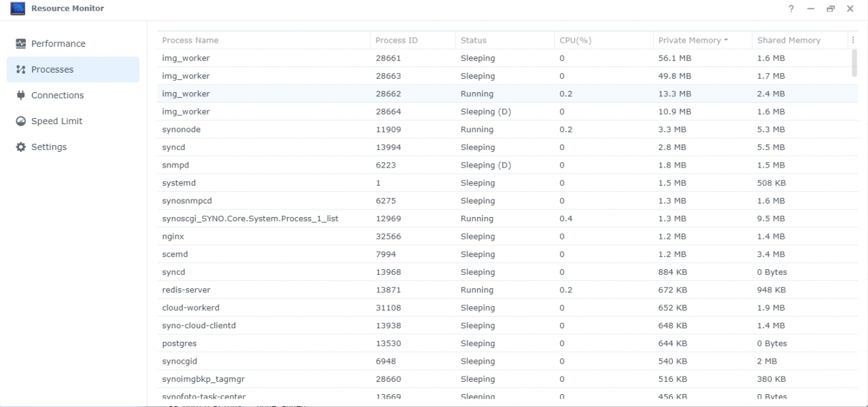868x407 pixels.
Task: Click the Processes sidebar icon
Action: 19,69
